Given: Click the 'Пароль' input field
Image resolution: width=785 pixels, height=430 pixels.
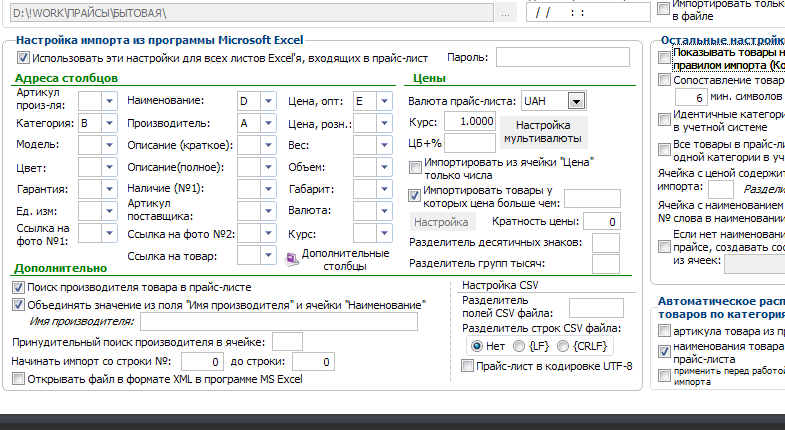Looking at the screenshot, I should 563,57.
